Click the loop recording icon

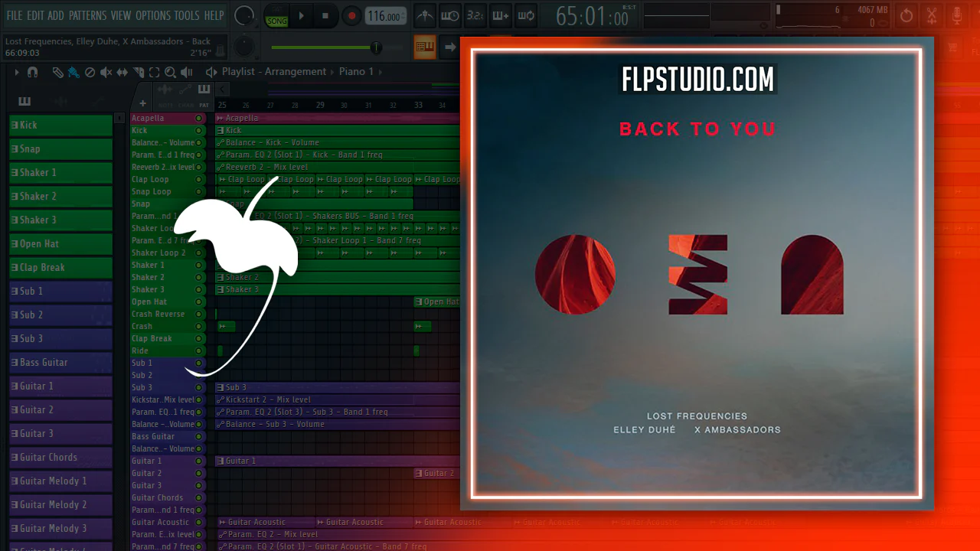coord(526,15)
